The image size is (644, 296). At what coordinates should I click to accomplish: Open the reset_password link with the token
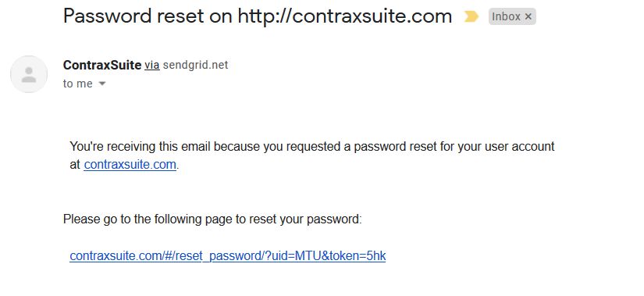(x=227, y=255)
